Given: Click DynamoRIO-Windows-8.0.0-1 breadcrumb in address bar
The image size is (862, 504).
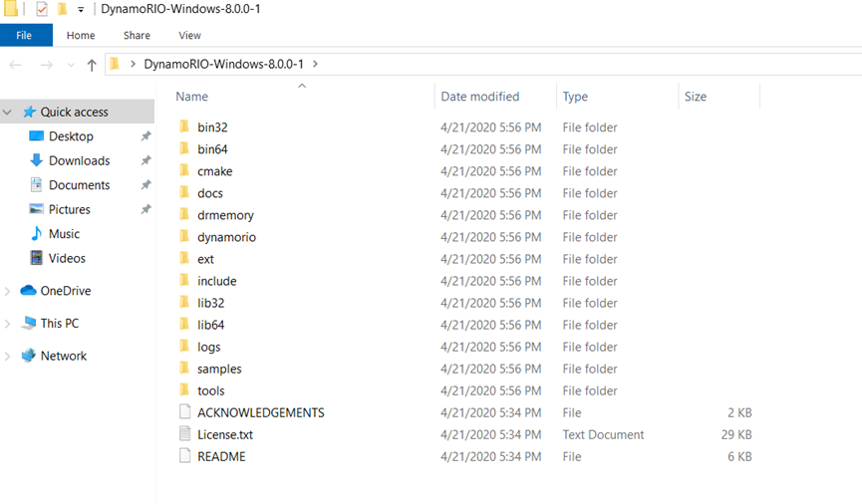Looking at the screenshot, I should 224,65.
